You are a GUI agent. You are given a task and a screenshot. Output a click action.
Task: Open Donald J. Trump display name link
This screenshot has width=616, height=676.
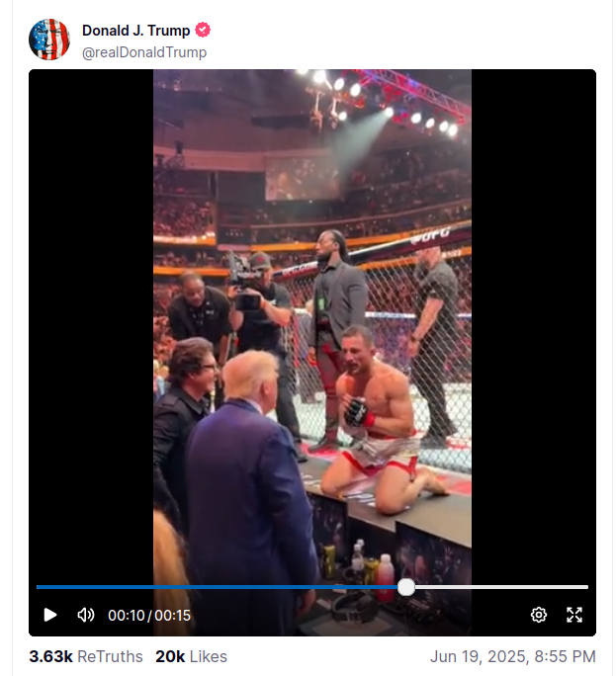[x=135, y=31]
